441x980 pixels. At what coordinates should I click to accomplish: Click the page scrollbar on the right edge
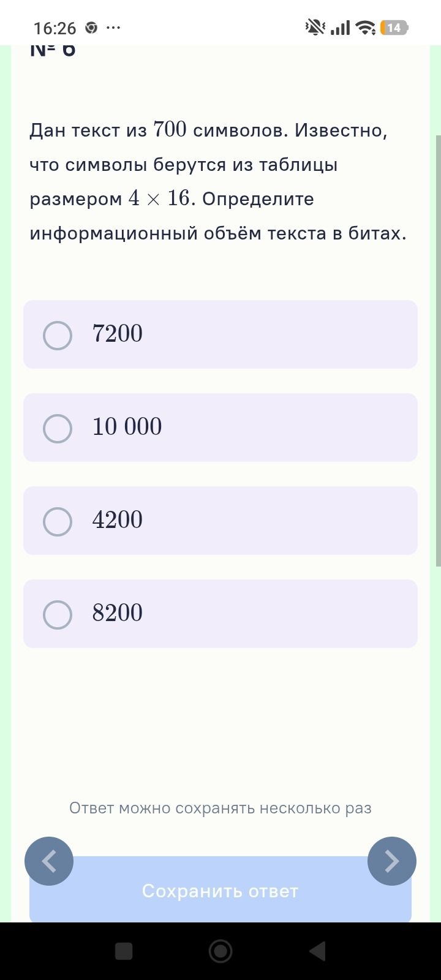(438, 350)
